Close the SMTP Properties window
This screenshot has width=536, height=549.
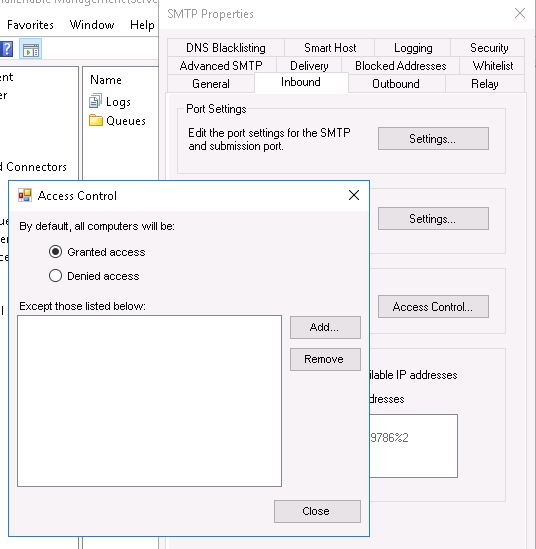[x=520, y=13]
